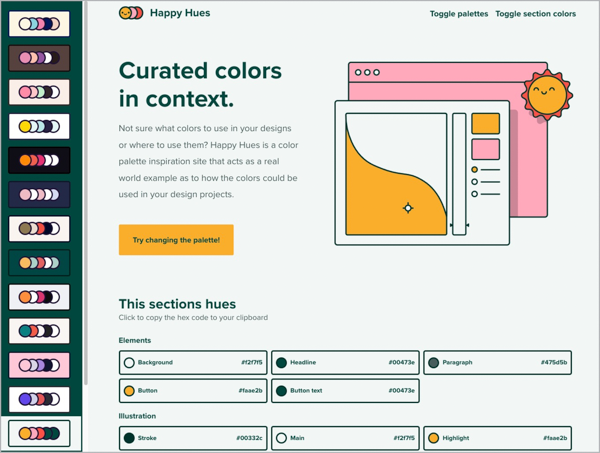Copy the Button text color swatch
Image resolution: width=600 pixels, height=453 pixels.
tap(346, 391)
